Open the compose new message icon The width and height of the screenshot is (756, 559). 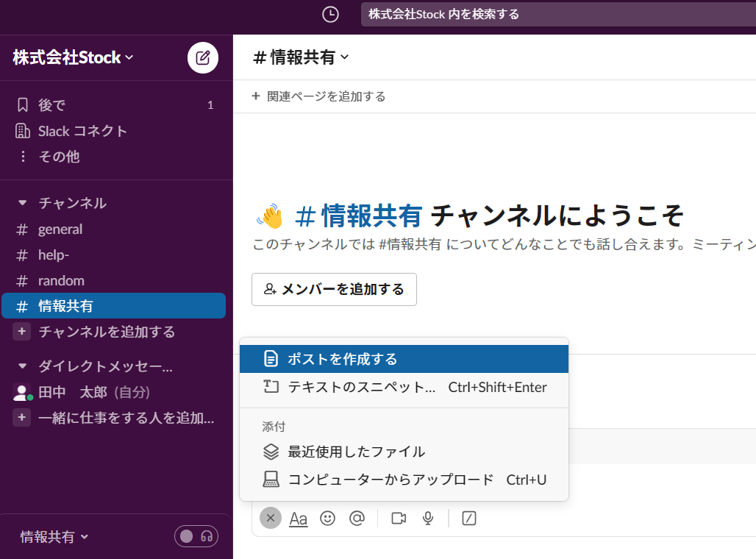pos(202,57)
